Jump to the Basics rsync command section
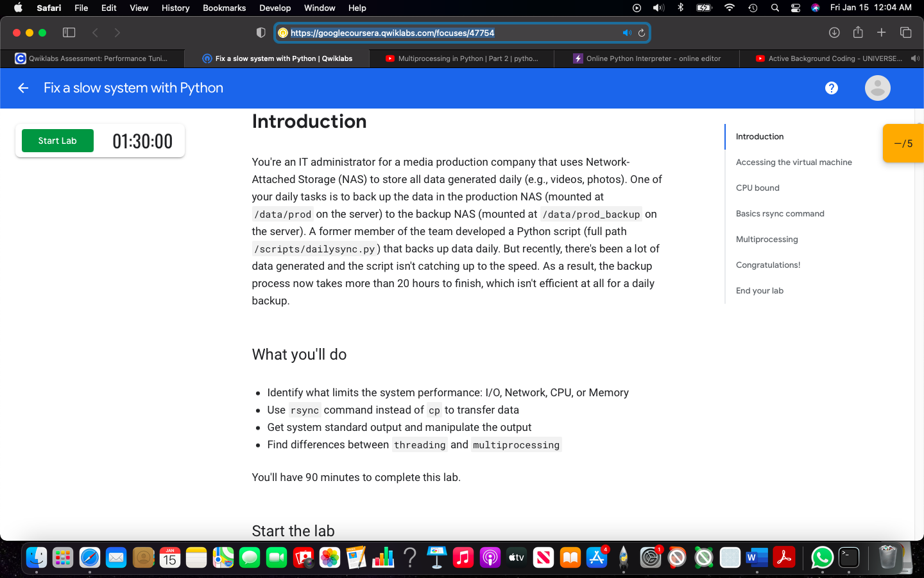The height and width of the screenshot is (578, 924). pos(780,213)
